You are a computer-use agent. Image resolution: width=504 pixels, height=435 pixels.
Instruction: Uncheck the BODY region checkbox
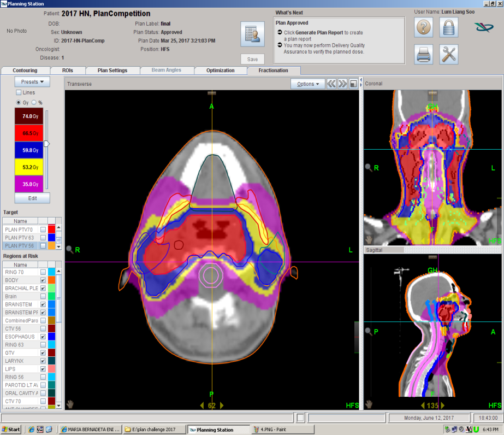pyautogui.click(x=43, y=280)
